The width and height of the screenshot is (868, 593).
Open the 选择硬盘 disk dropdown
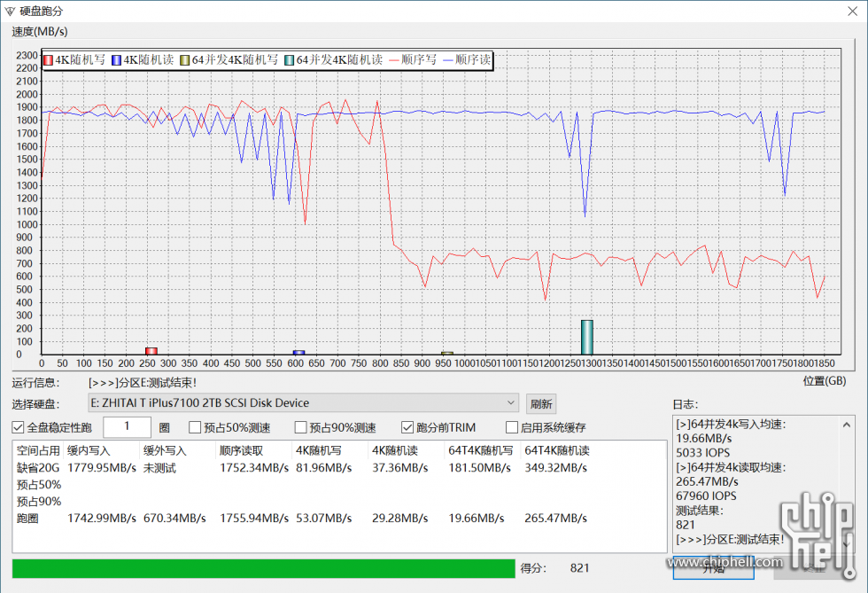[x=303, y=403]
